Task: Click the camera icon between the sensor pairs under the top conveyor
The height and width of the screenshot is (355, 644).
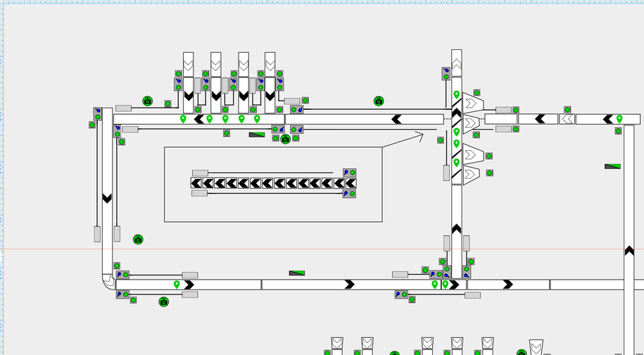Action: point(286,139)
